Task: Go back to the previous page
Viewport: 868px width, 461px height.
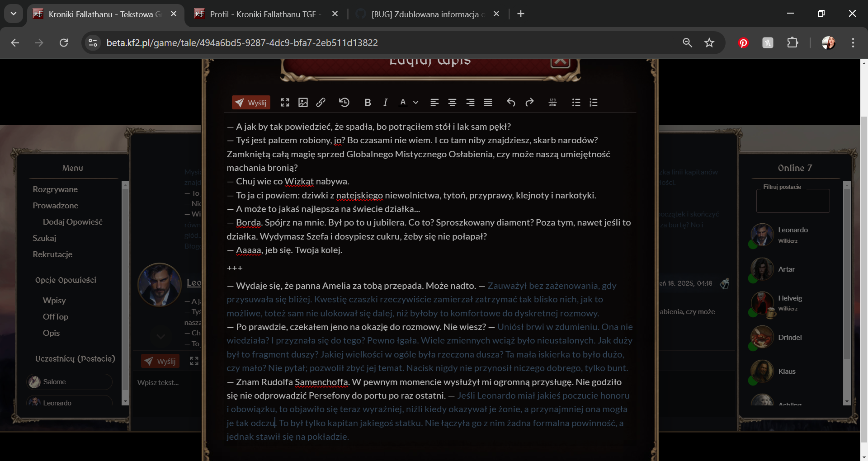Action: coord(15,43)
